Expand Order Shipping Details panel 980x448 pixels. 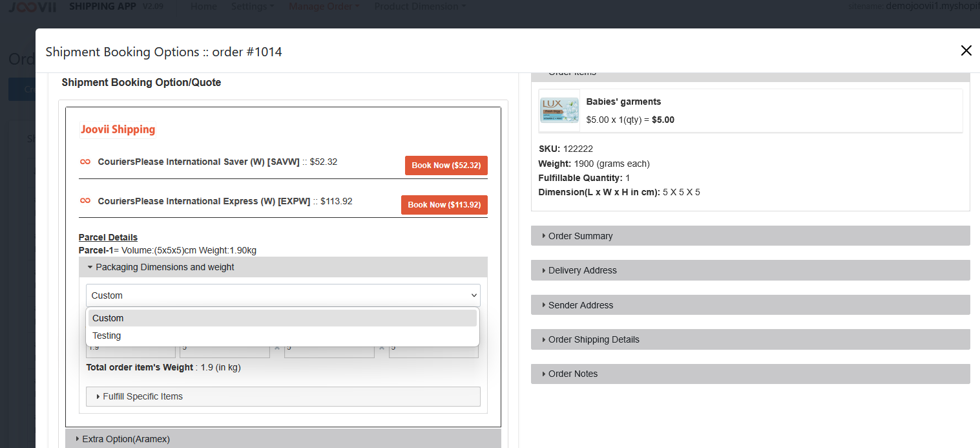click(751, 339)
